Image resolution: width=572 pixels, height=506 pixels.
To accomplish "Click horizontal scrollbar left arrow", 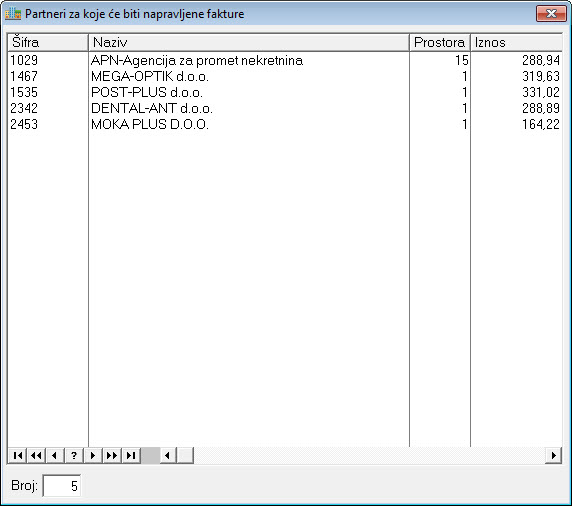I will point(168,455).
